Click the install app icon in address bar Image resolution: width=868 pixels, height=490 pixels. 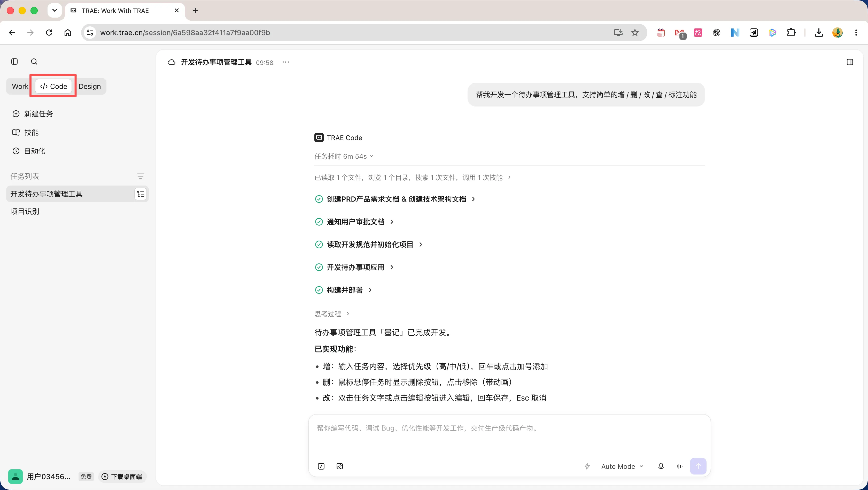click(618, 32)
